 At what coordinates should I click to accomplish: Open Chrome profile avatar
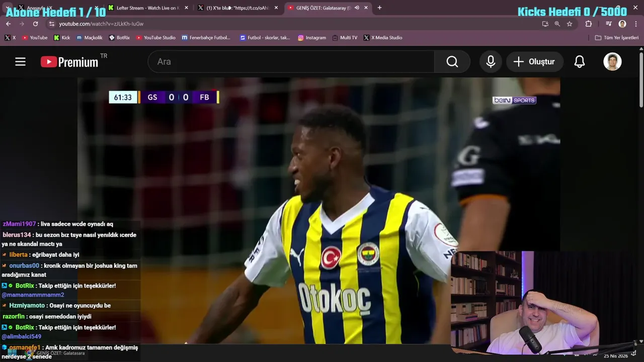coord(622,24)
